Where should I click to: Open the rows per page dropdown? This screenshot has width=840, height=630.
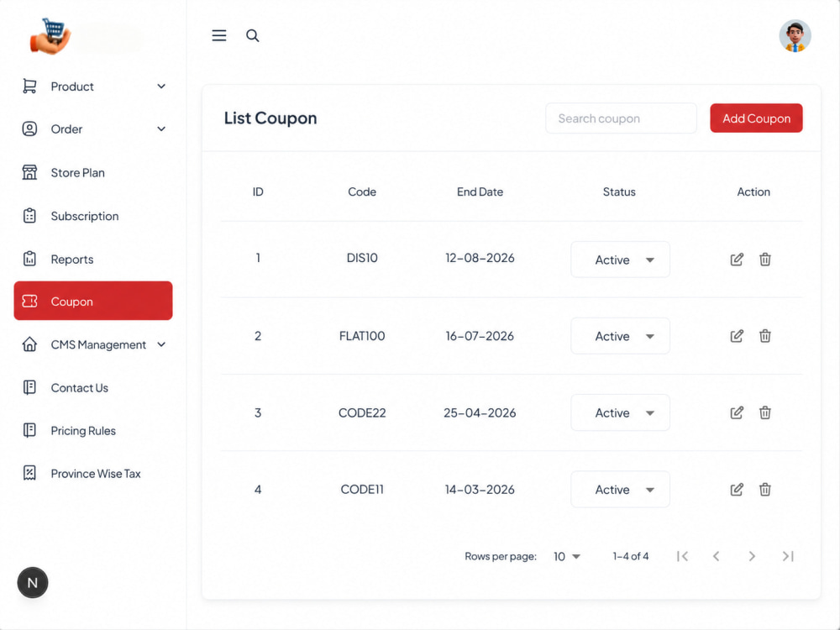click(x=567, y=556)
